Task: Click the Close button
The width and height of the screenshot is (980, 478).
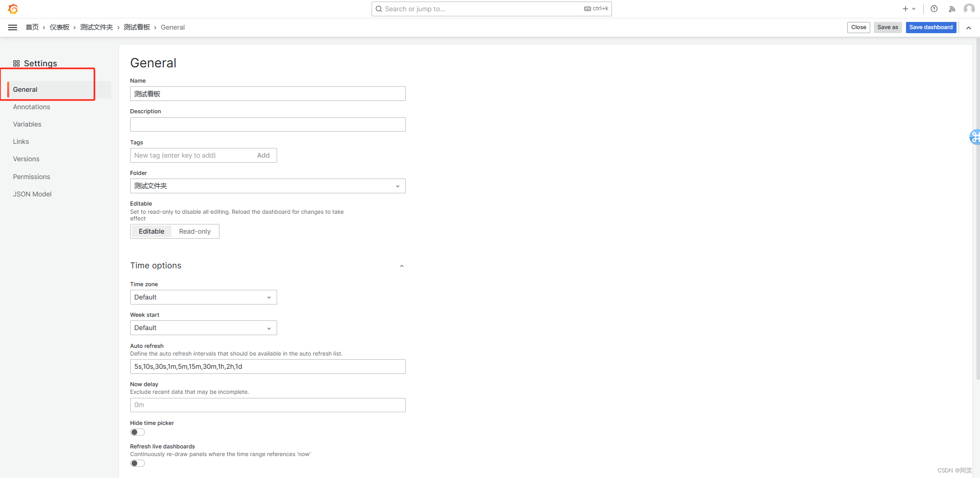Action: [x=859, y=28]
